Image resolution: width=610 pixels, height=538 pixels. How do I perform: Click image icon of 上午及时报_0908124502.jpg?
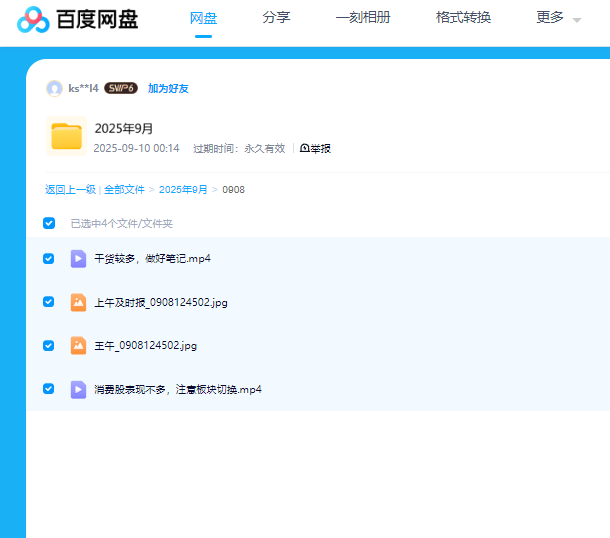[x=78, y=302]
